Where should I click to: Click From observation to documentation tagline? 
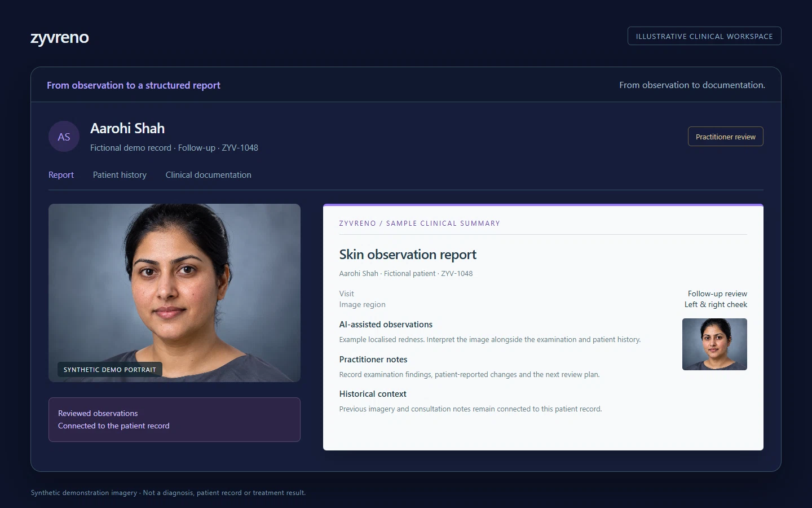click(x=692, y=85)
